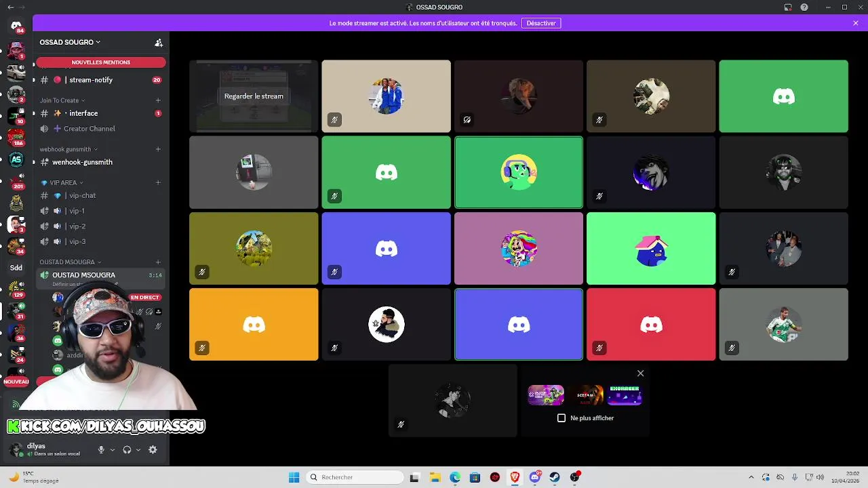Image resolution: width=868 pixels, height=488 pixels.
Task: Collapse the Join To Create category
Action: pos(62,100)
